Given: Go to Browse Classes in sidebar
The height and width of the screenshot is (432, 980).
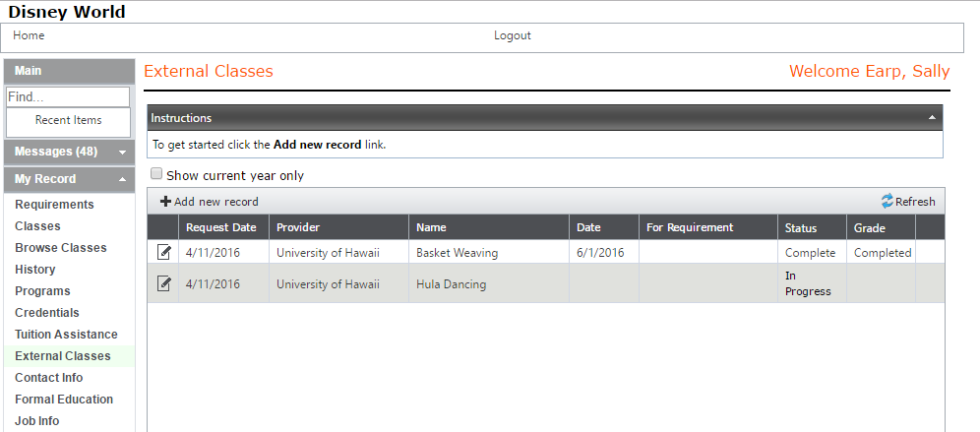Looking at the screenshot, I should (x=61, y=248).
